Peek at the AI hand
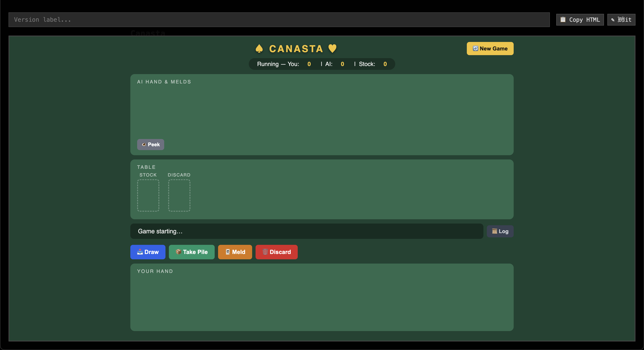644x350 pixels. point(151,144)
